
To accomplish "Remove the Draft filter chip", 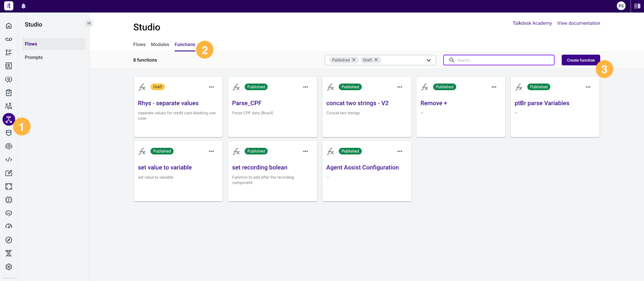I will click(376, 60).
